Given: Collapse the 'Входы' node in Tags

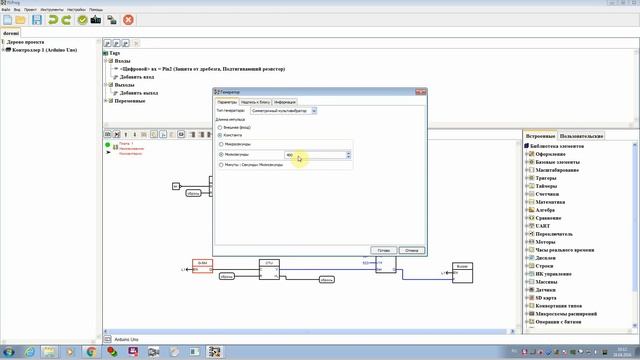Looking at the screenshot, I should point(106,61).
